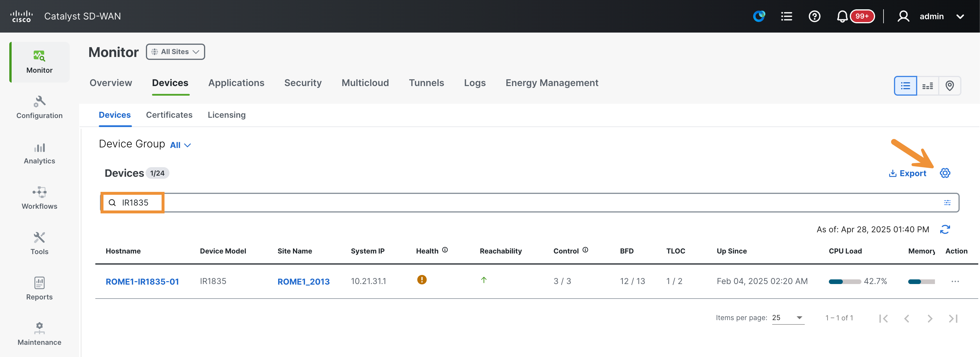Refresh the device table data

coord(945,229)
